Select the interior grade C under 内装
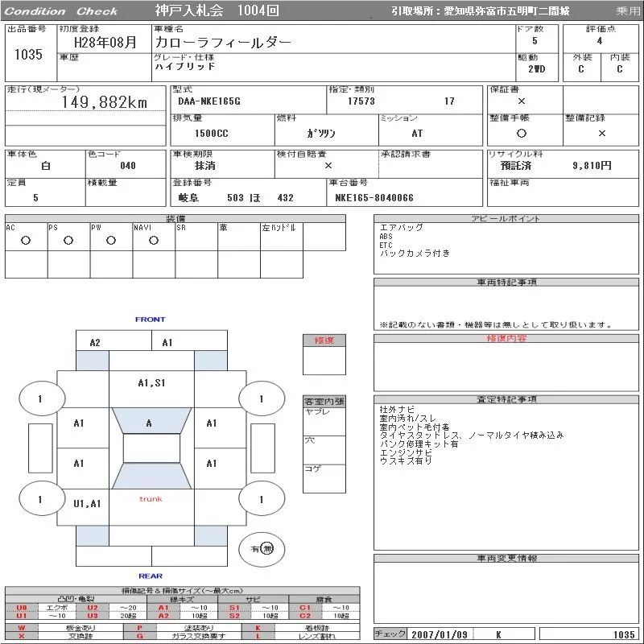Screen dimensions: 644x644 click(619, 69)
